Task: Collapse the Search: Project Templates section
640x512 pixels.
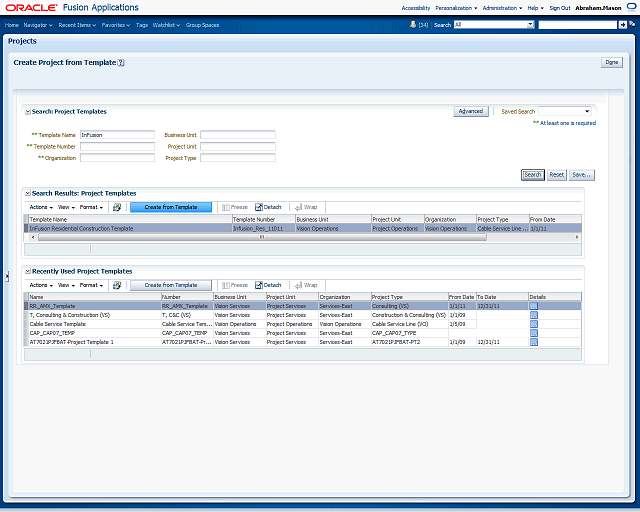Action: coord(28,112)
